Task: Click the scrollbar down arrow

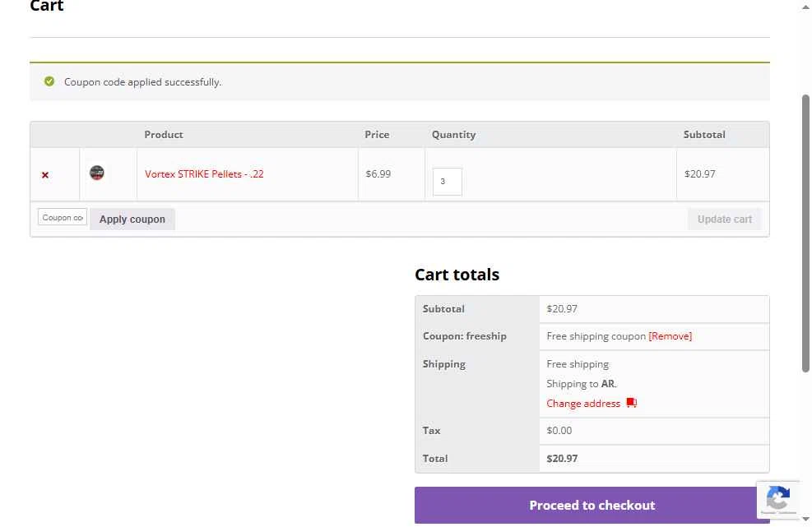Action: 805,519
